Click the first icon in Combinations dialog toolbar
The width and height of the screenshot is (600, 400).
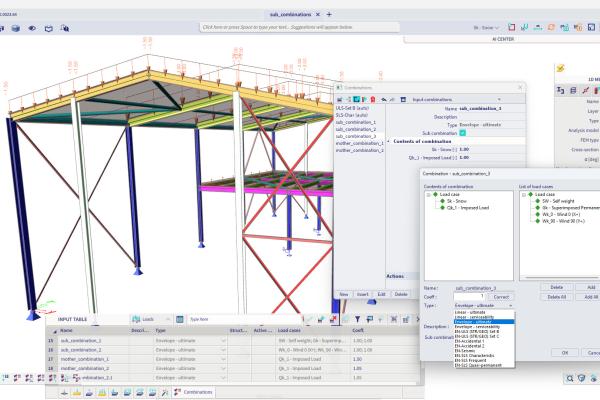pyautogui.click(x=339, y=100)
